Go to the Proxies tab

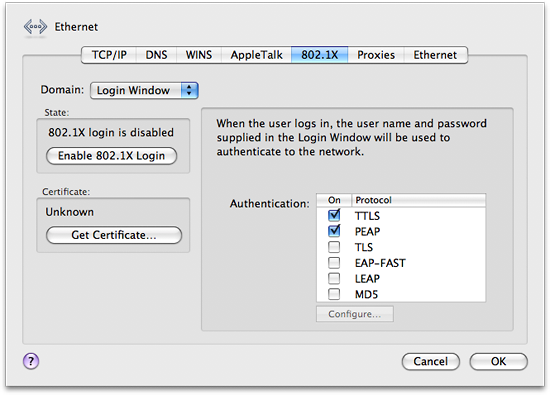pyautogui.click(x=376, y=55)
